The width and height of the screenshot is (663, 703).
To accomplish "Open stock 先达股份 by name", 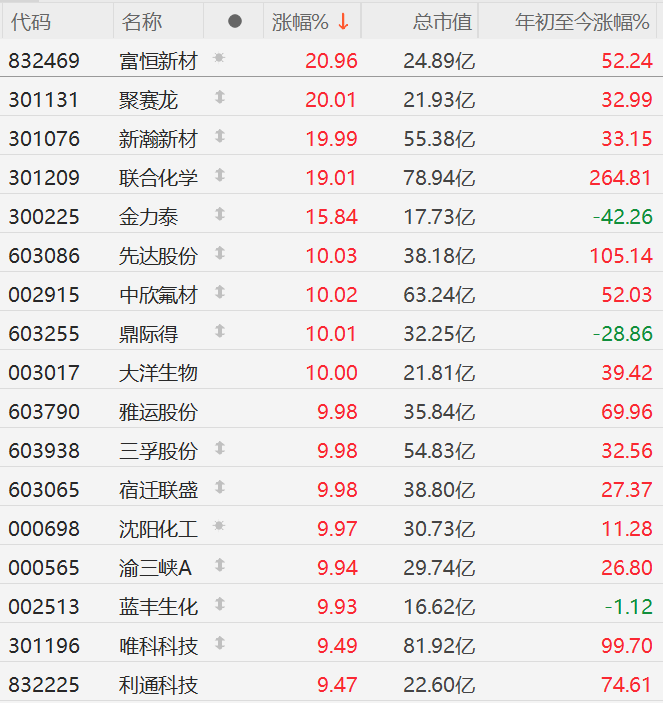I will click(x=158, y=256).
